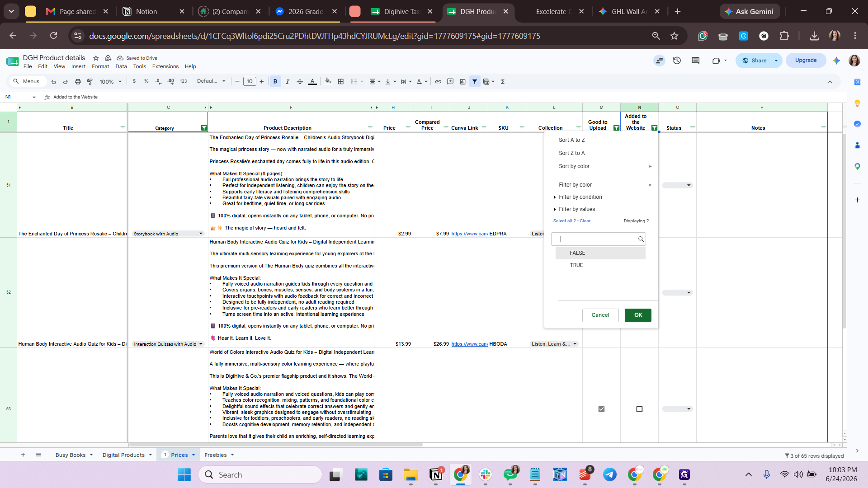Open the comments panel icon
868x488 pixels.
coord(696,61)
